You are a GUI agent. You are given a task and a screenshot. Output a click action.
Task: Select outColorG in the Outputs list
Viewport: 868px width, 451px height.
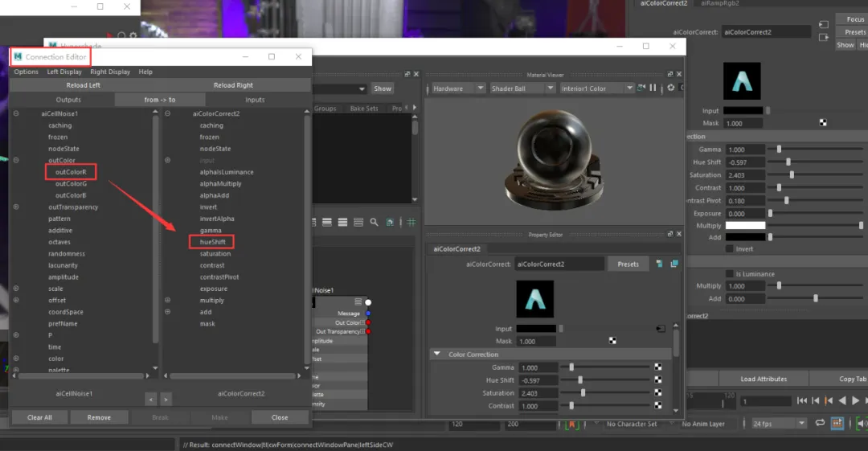click(71, 183)
